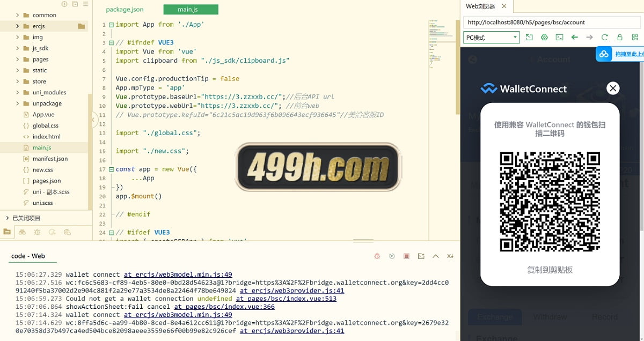Open the PC模式 device mode dropdown
Image resolution: width=644 pixels, height=341 pixels.
[x=492, y=38]
